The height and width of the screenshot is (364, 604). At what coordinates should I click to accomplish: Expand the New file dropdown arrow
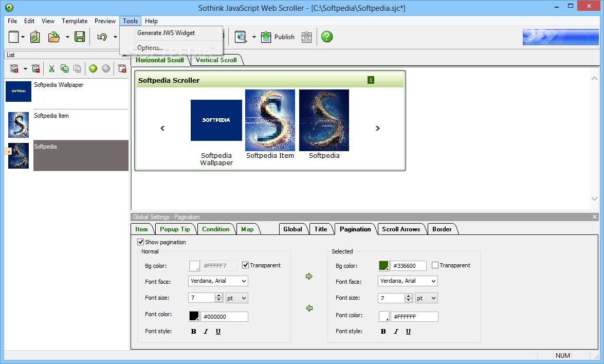(x=23, y=37)
